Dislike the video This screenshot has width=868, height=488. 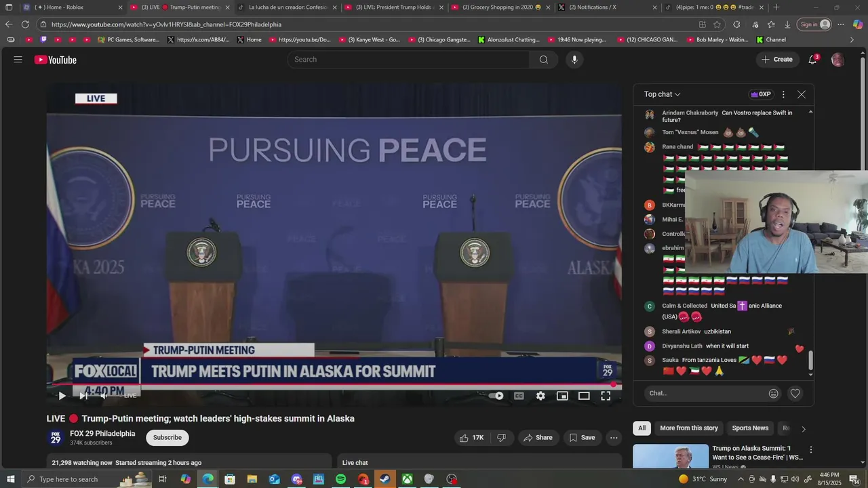[x=502, y=438]
